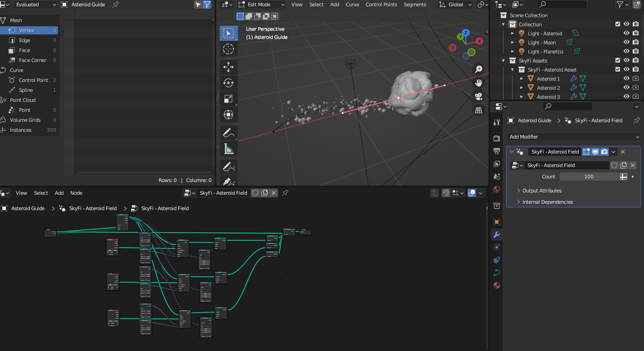Open the Segments menu

[415, 5]
